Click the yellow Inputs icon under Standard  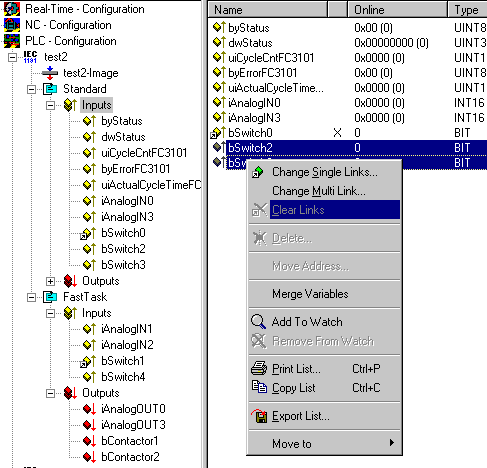(x=70, y=105)
